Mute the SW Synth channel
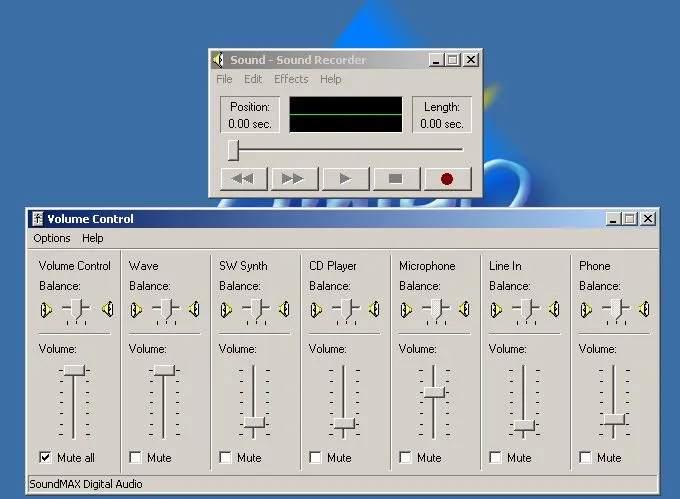Image resolution: width=680 pixels, height=499 pixels. click(x=226, y=457)
